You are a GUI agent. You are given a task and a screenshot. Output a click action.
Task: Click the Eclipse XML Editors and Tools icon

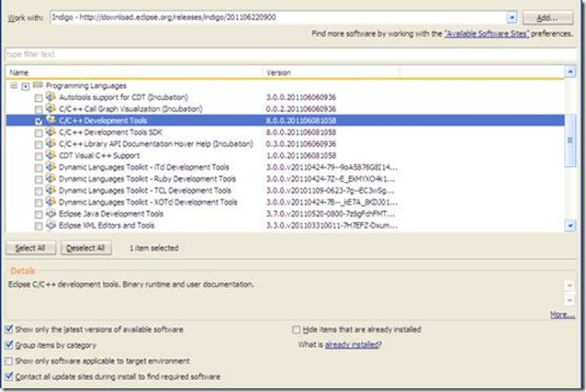coord(51,225)
